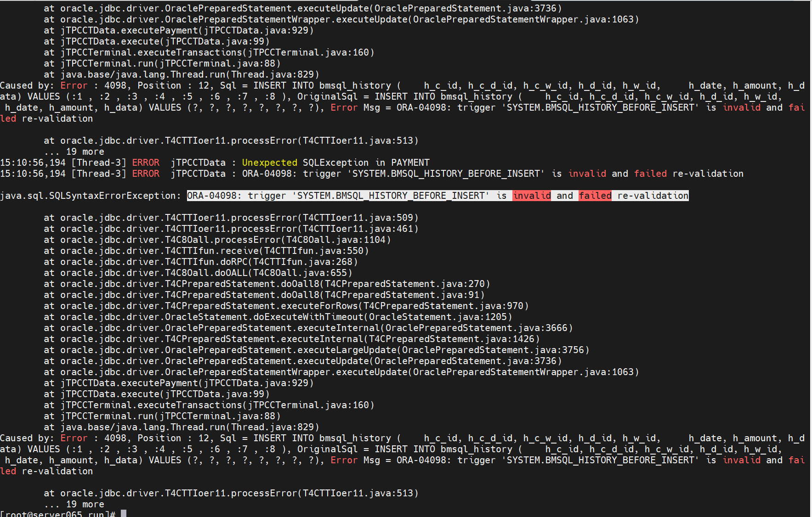This screenshot has height=517, width=812.
Task: Click 'T4CPreparedStatement.java:1426' executeInternal line
Action: click(292, 339)
